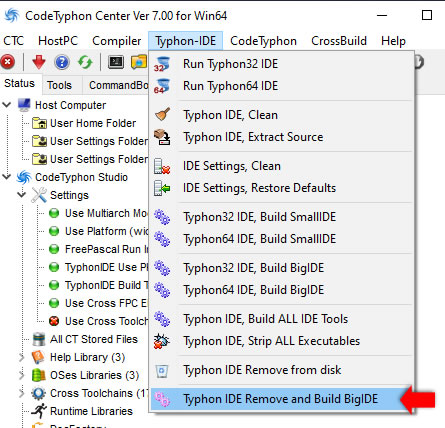Open the blue question mark help icon
This screenshot has width=445, height=428.
click(x=62, y=62)
